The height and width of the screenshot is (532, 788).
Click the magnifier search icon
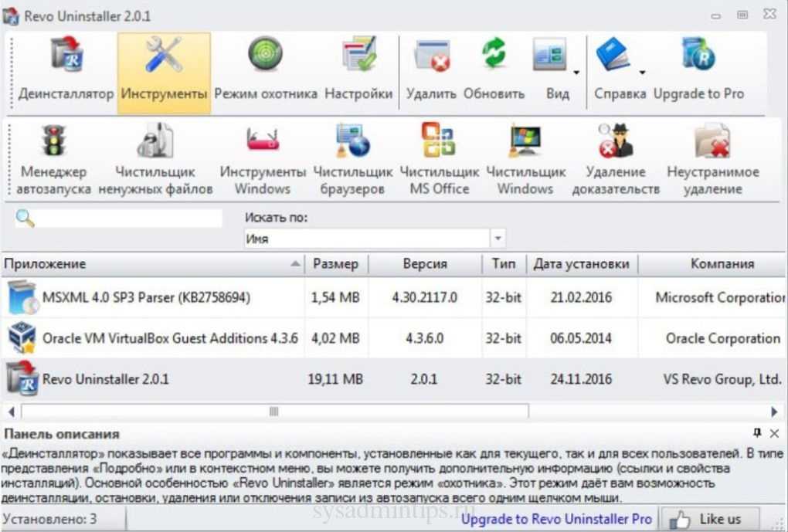coord(25,219)
